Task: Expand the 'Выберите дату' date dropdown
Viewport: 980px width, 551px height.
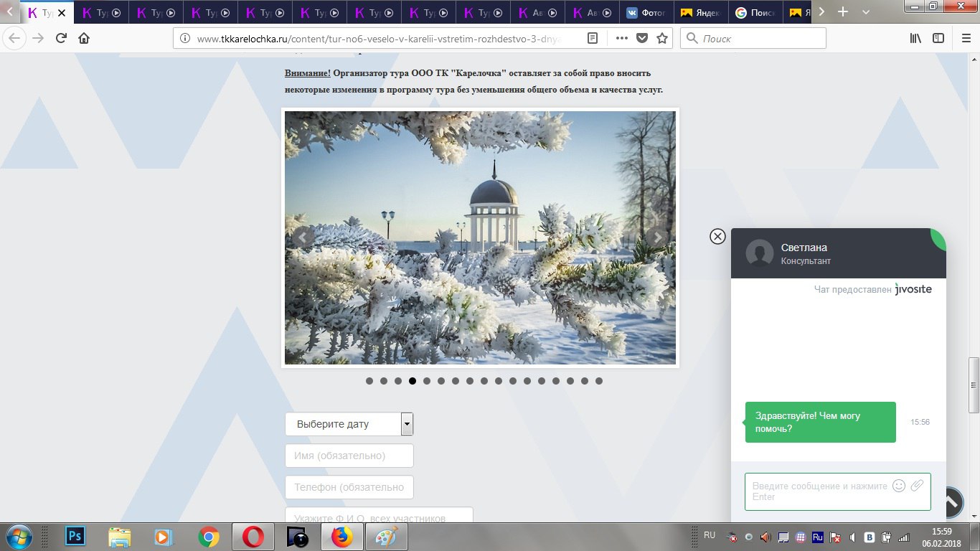Action: point(407,424)
